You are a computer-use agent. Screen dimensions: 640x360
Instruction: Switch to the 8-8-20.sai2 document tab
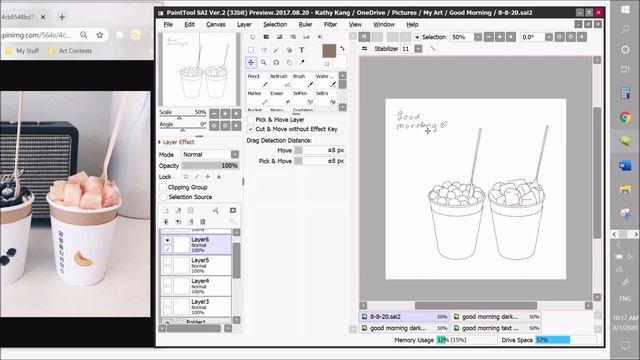click(404, 317)
